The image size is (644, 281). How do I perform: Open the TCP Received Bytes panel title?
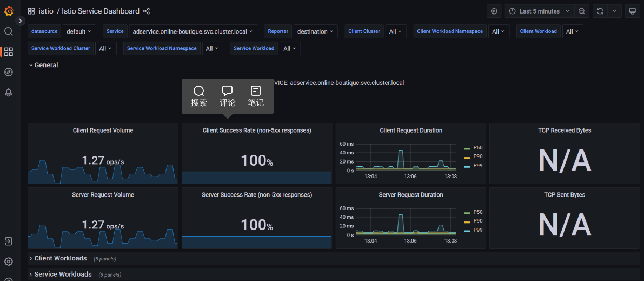pos(565,130)
